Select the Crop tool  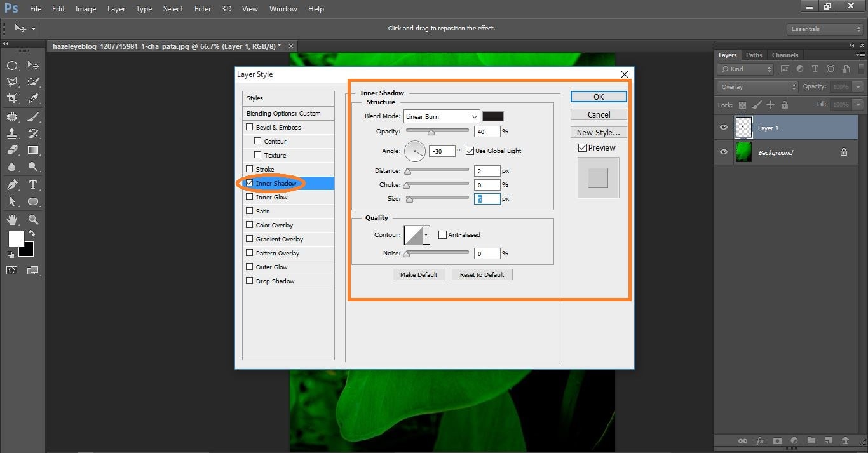click(12, 98)
